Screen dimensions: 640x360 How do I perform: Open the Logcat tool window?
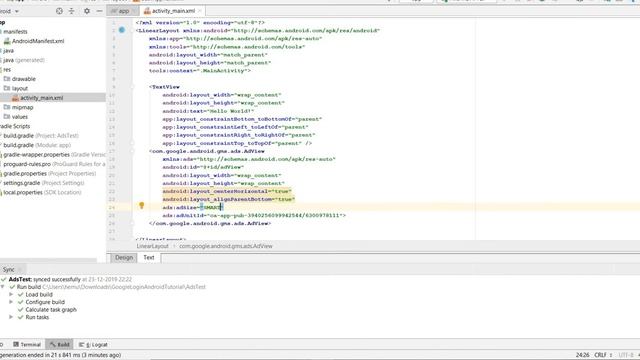point(93,344)
